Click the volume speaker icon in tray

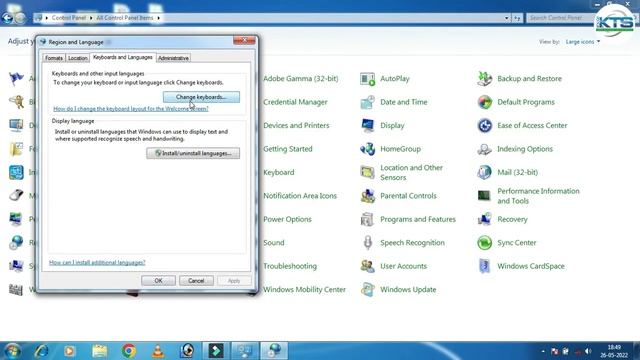(x=588, y=351)
